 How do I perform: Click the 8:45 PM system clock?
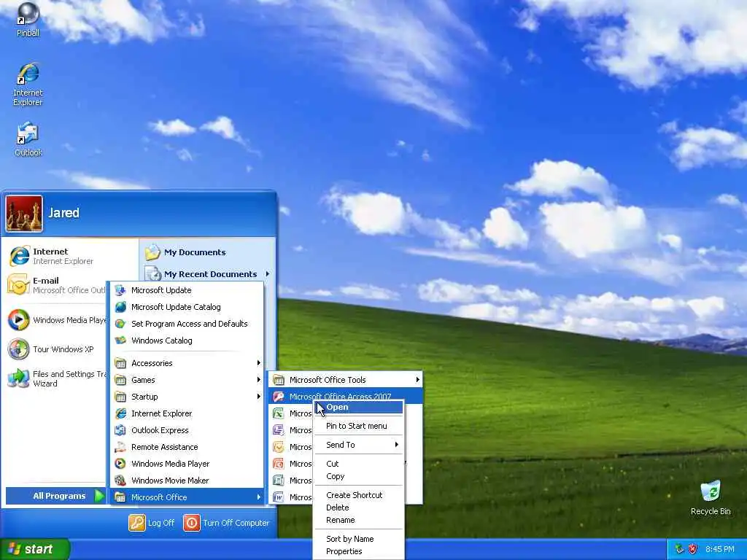pyautogui.click(x=720, y=550)
